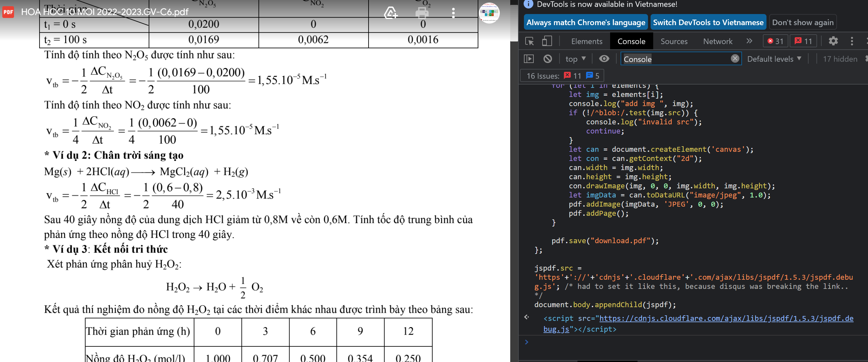Click the jspdf.debug.js script link

pyautogui.click(x=726, y=319)
